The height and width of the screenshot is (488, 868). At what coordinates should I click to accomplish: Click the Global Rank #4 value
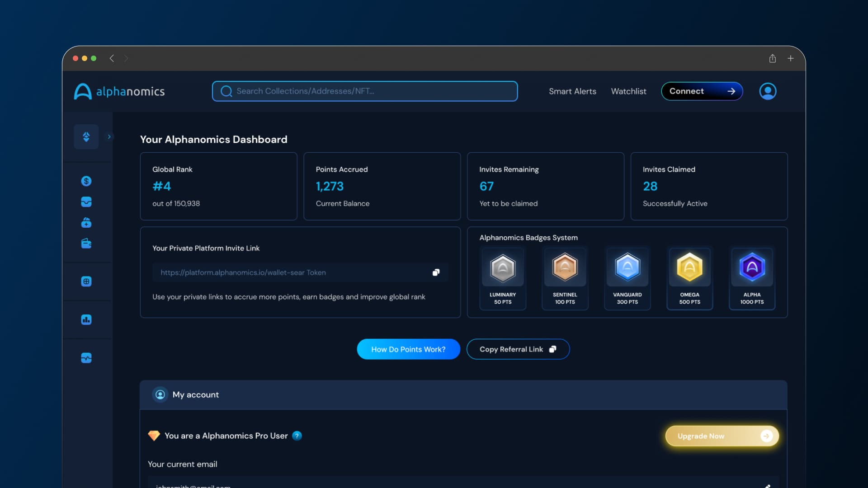click(161, 186)
